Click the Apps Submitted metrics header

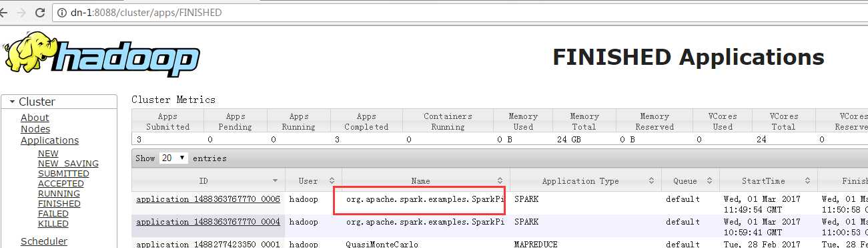[168, 121]
